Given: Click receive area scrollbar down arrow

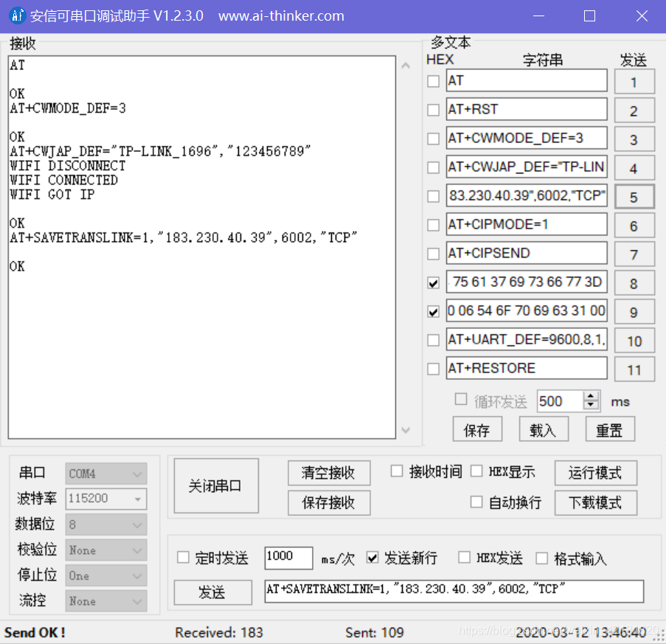Looking at the screenshot, I should [x=406, y=430].
